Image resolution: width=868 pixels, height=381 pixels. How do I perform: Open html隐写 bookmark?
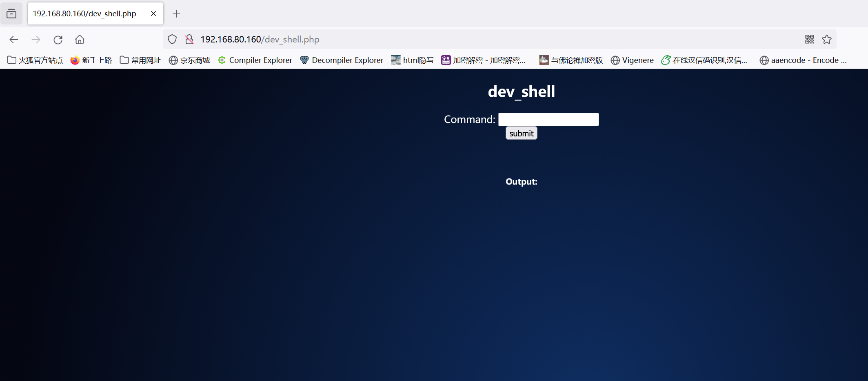[x=413, y=60]
